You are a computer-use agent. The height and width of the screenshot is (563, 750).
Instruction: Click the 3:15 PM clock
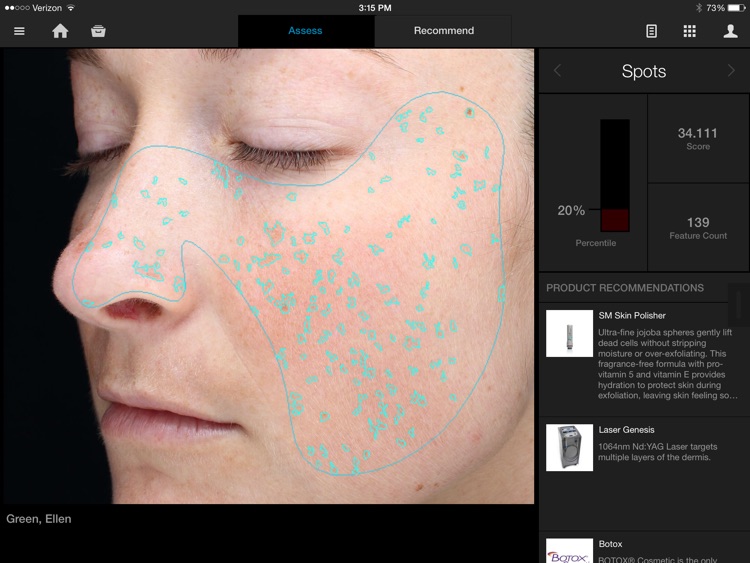point(375,8)
